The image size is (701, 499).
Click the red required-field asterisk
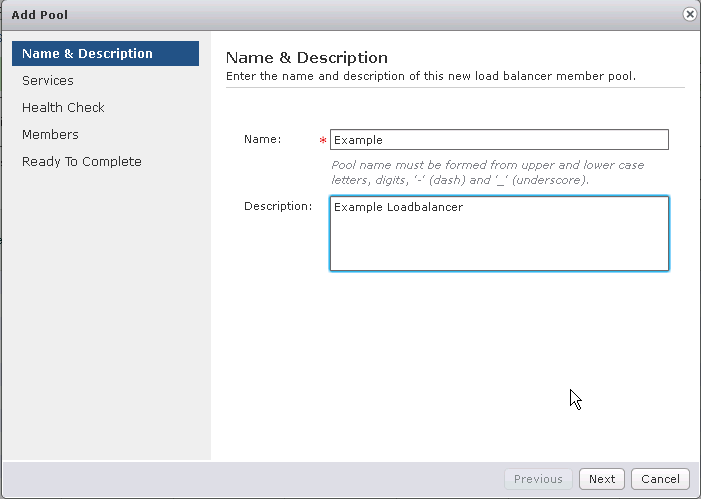[x=323, y=141]
